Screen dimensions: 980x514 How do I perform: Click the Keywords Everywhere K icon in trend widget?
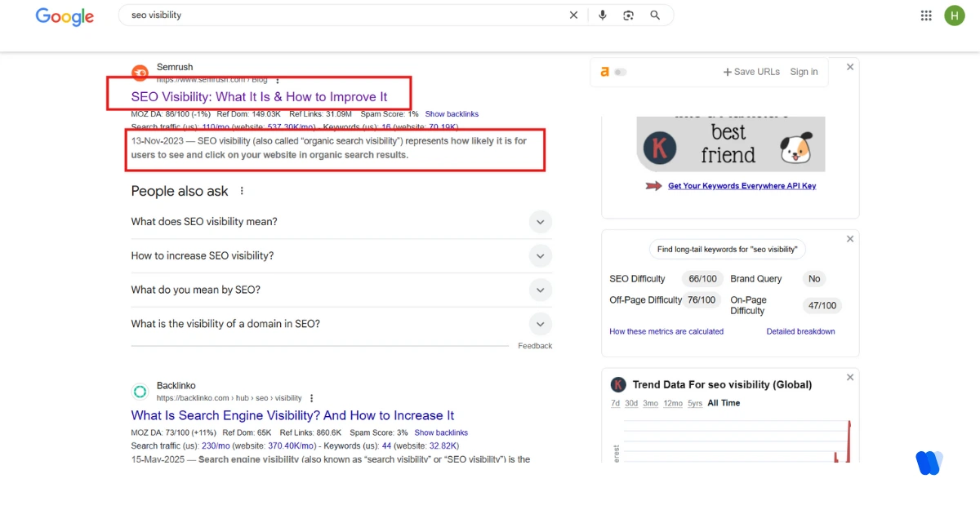(618, 384)
